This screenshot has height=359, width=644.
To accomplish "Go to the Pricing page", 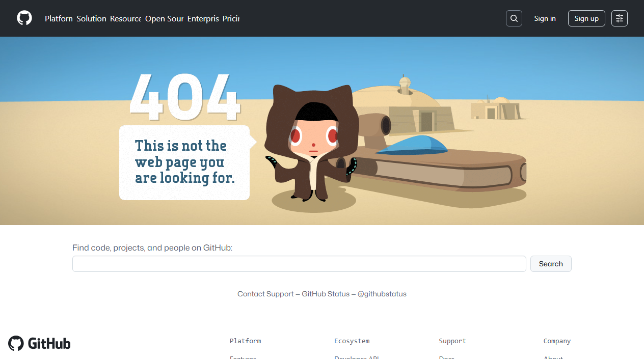I will coord(231,18).
